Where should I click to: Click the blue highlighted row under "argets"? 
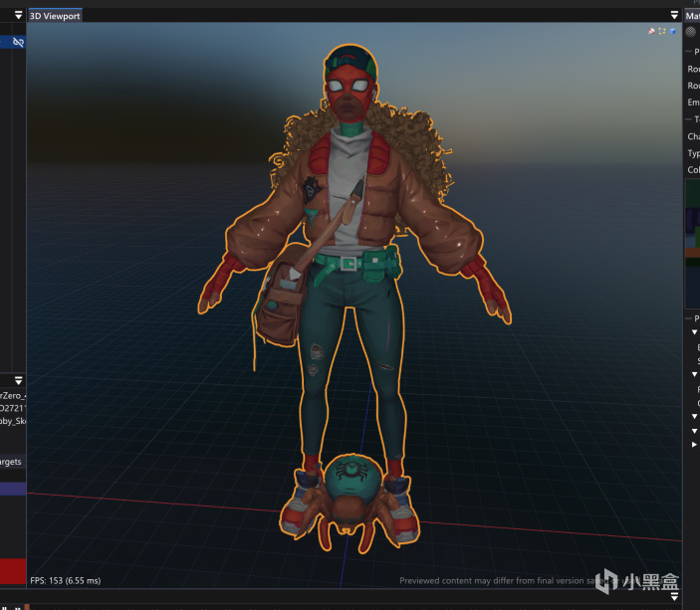13,489
